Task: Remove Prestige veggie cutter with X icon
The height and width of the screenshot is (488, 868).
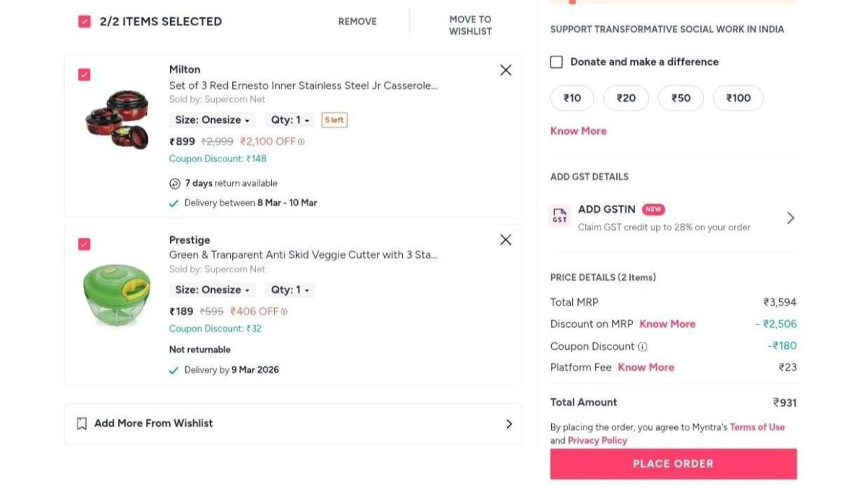Action: pos(506,240)
